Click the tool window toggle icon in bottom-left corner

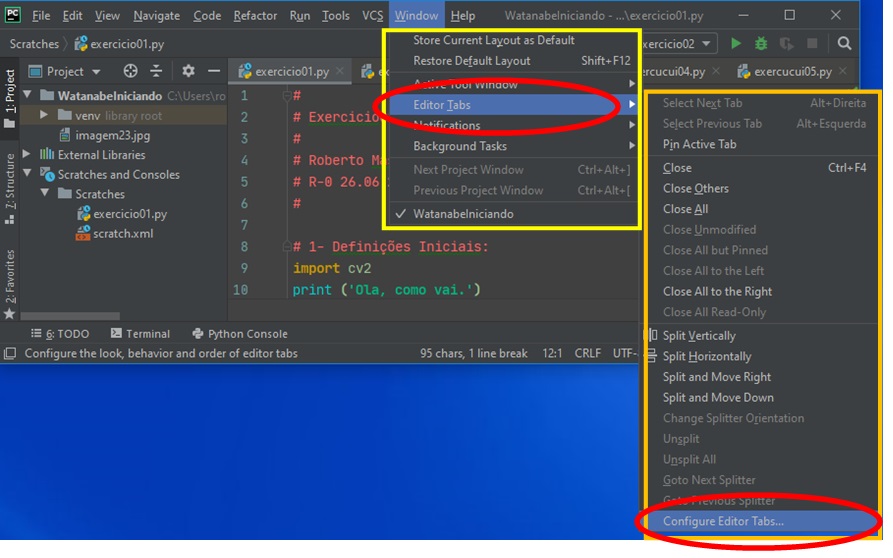pyautogui.click(x=9, y=354)
